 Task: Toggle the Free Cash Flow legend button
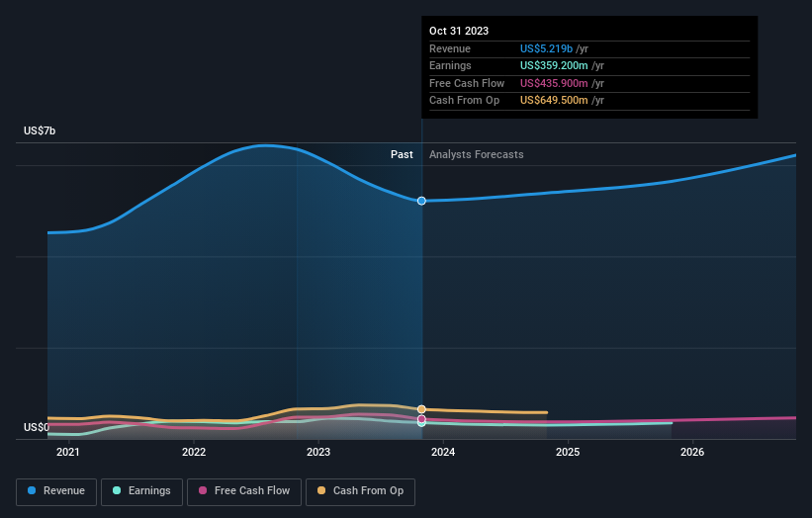[x=244, y=491]
